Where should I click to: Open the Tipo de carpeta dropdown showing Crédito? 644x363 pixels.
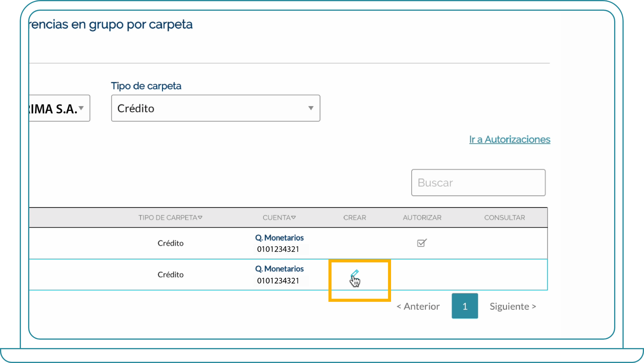[x=216, y=108]
